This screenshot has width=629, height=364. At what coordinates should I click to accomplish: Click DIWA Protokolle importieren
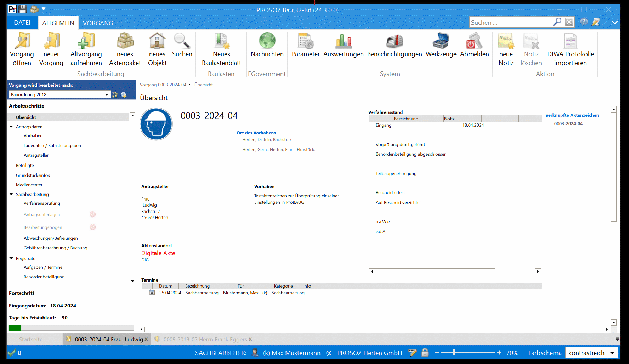[571, 49]
